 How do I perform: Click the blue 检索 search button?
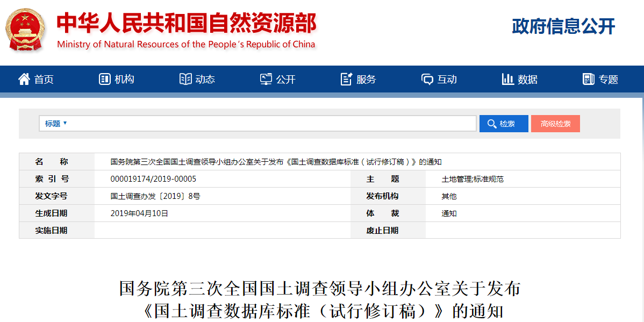(504, 124)
